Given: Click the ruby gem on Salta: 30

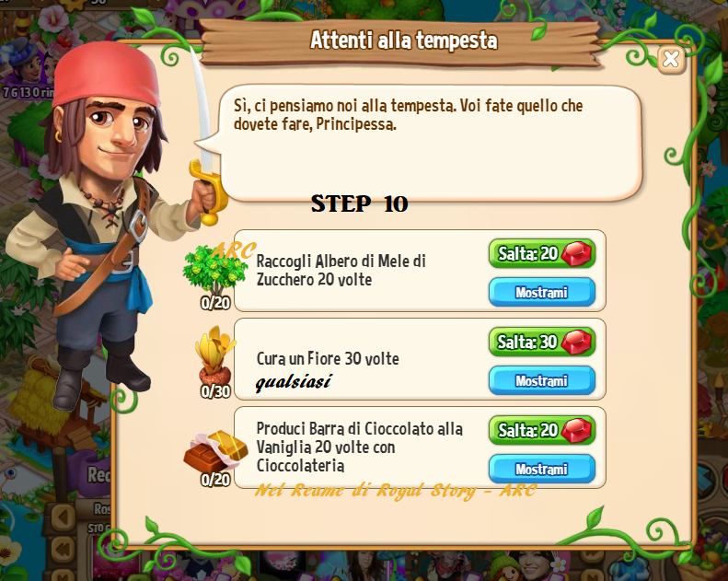Looking at the screenshot, I should coord(576,343).
